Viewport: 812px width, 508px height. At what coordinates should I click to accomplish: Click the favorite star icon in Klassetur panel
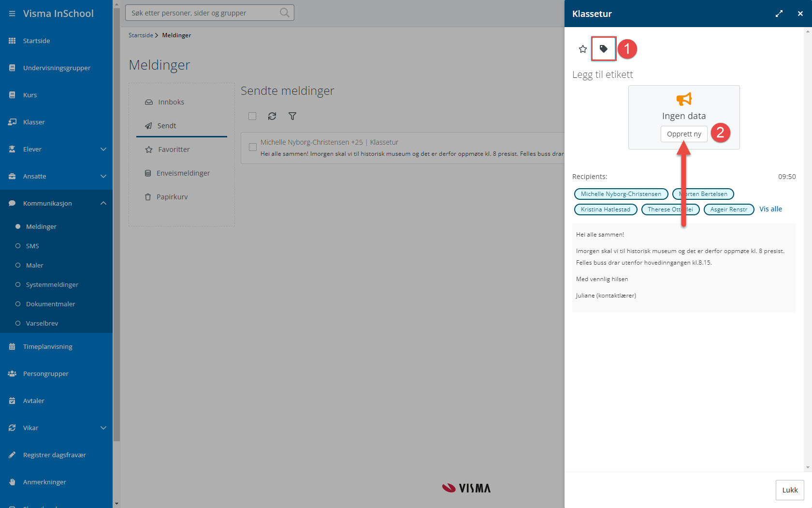tap(582, 49)
